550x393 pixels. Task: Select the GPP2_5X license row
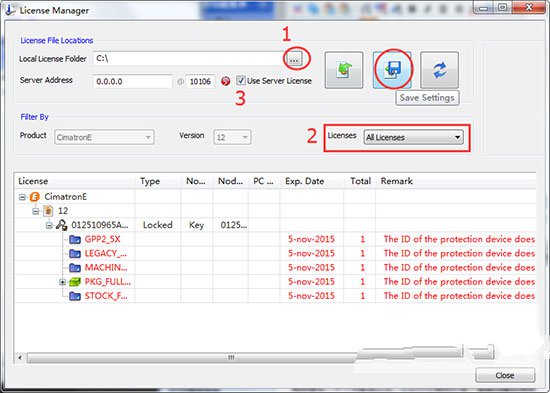pyautogui.click(x=275, y=239)
